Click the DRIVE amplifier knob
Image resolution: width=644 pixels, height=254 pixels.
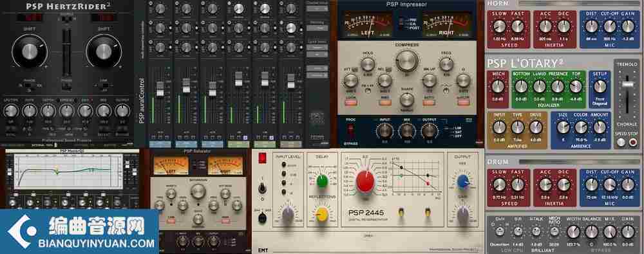click(536, 127)
